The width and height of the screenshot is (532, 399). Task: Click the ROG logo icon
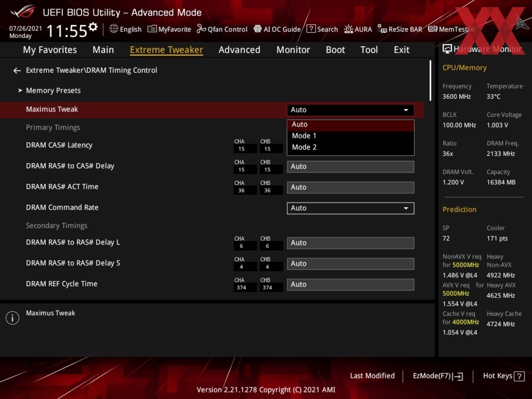coord(23,12)
